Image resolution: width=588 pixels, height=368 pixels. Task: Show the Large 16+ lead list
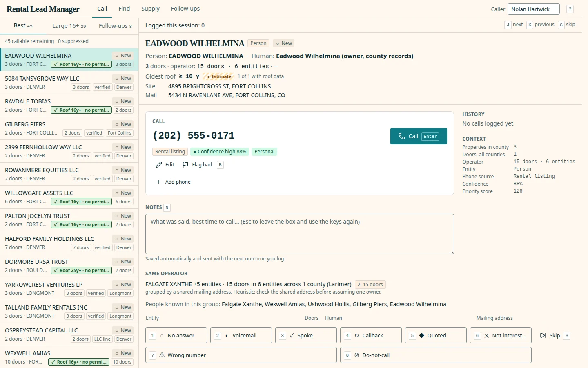click(x=69, y=26)
